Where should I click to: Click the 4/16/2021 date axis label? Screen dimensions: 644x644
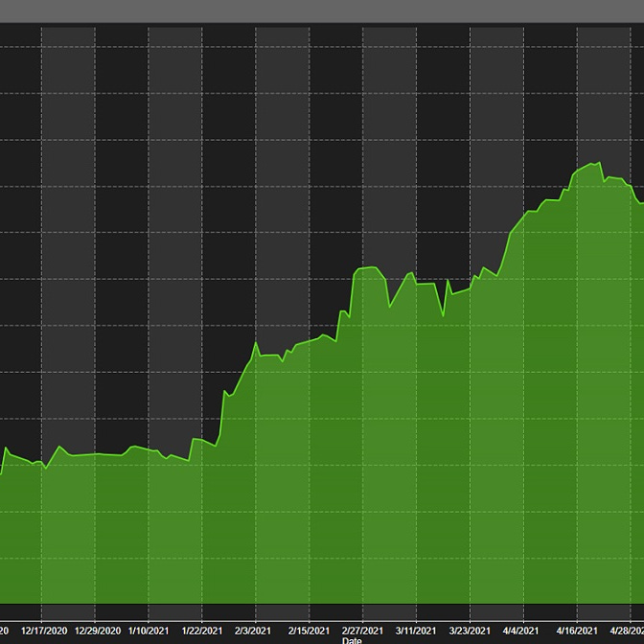click(x=577, y=631)
